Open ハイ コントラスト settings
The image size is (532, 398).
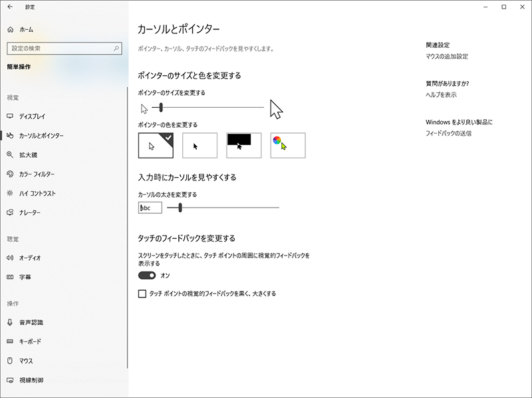tap(37, 193)
